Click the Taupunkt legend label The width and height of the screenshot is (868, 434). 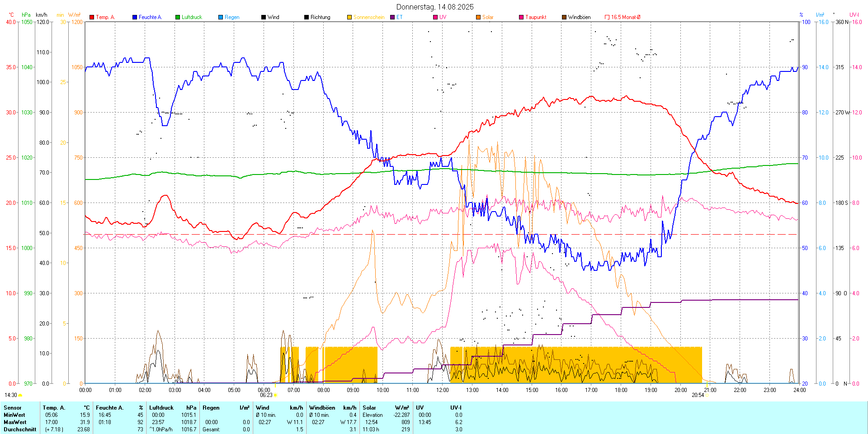pyautogui.click(x=536, y=17)
